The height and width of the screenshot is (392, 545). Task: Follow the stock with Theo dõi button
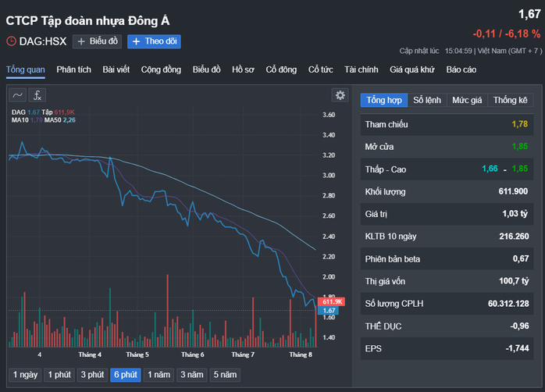tap(154, 41)
